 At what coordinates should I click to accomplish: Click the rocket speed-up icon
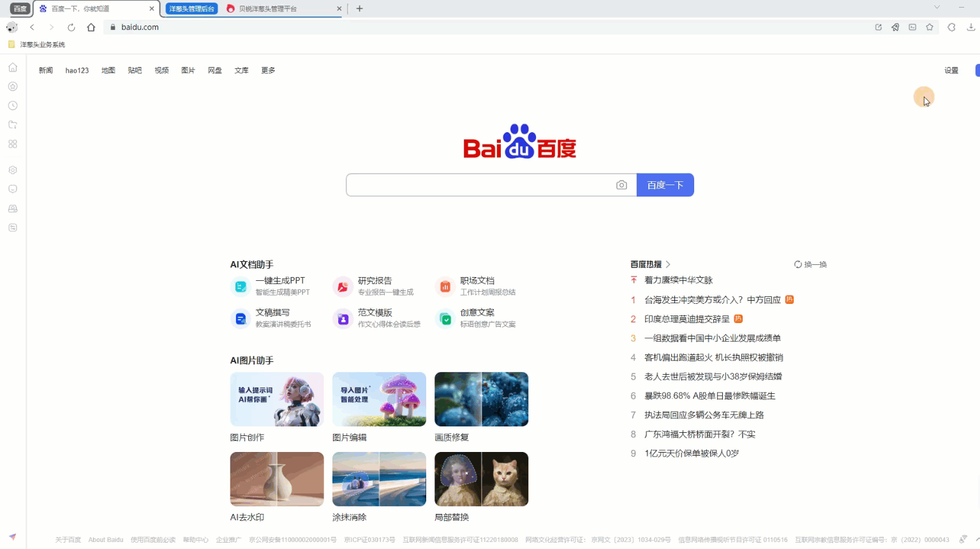[x=896, y=27]
